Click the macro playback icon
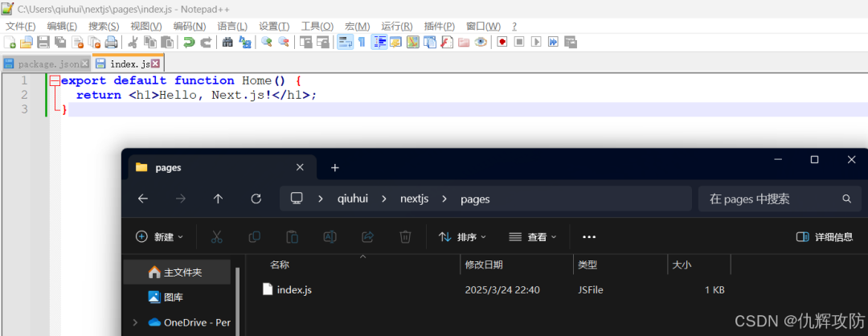This screenshot has height=336, width=868. point(536,42)
